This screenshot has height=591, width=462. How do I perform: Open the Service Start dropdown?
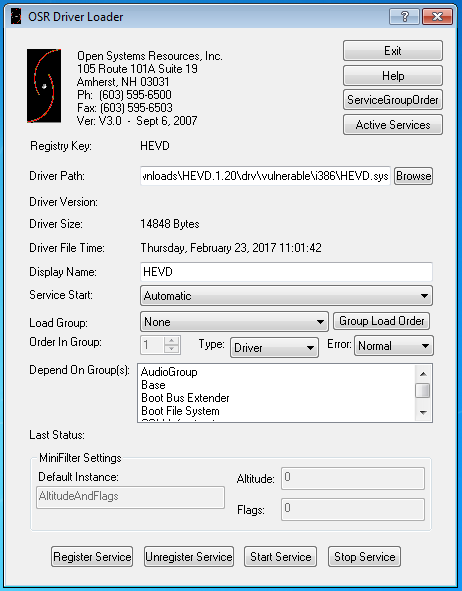pos(286,296)
